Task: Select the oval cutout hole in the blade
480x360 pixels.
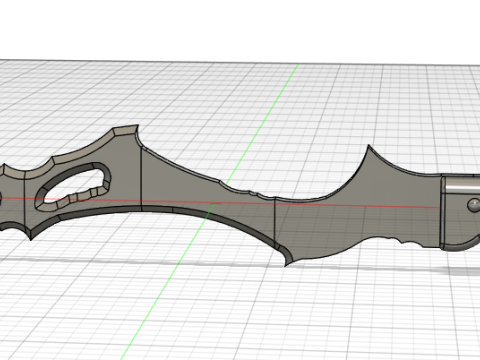Action: tap(73, 187)
